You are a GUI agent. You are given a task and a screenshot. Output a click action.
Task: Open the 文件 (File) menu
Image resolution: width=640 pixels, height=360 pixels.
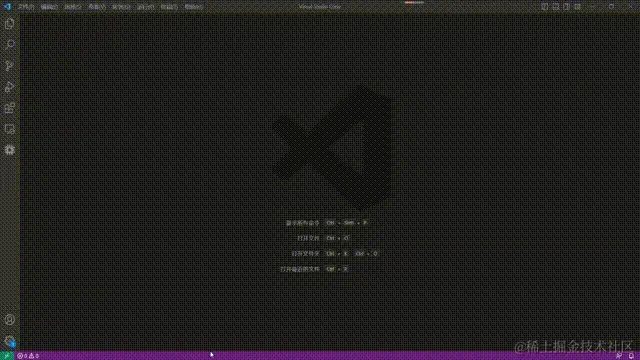coord(26,7)
